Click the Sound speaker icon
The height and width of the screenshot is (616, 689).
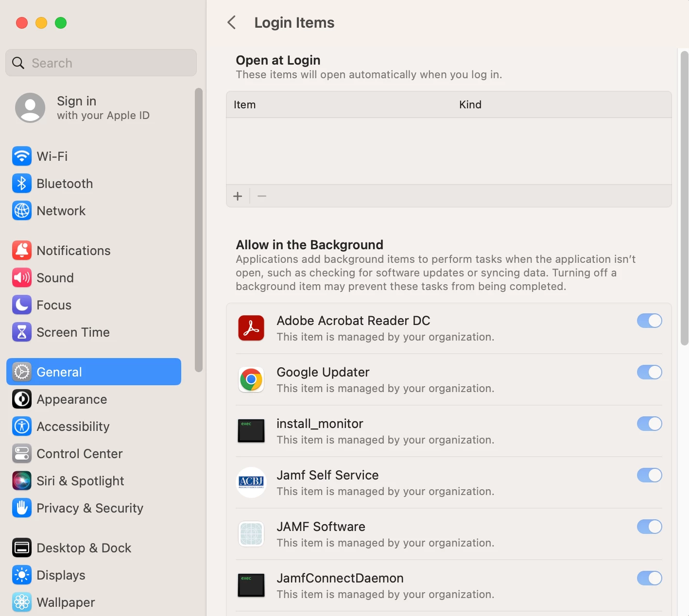[x=22, y=278]
